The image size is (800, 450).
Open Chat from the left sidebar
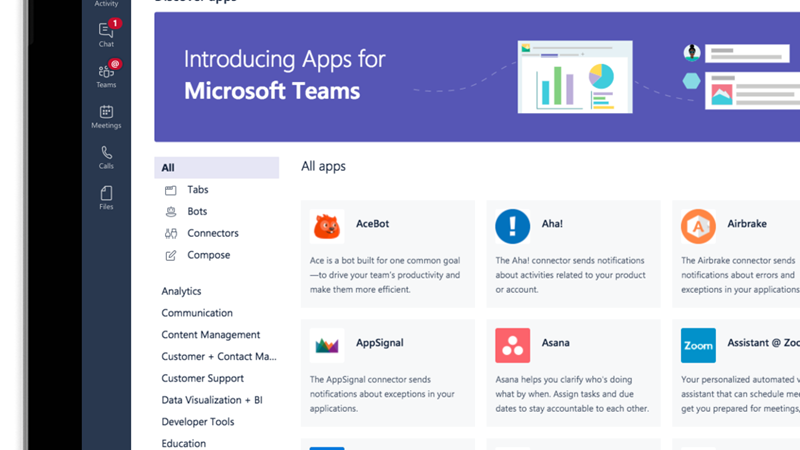pos(106,35)
